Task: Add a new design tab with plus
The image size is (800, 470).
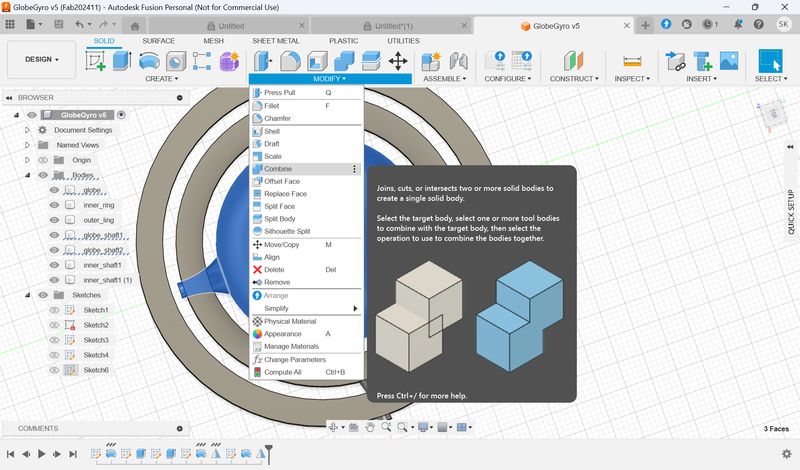Action: click(x=645, y=25)
